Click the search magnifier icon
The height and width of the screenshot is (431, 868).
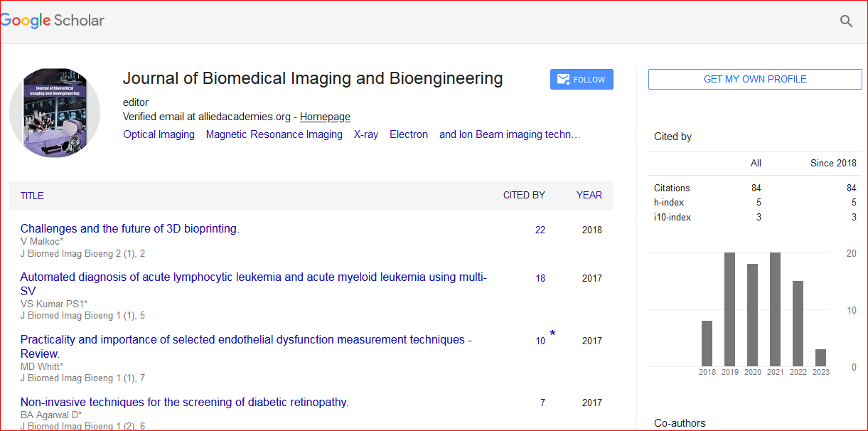point(846,21)
